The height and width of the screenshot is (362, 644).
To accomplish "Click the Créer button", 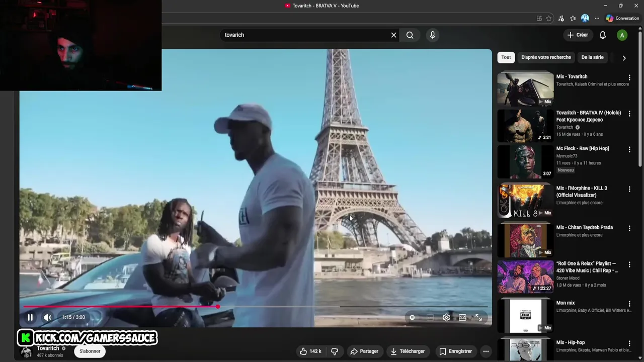I will tap(578, 35).
